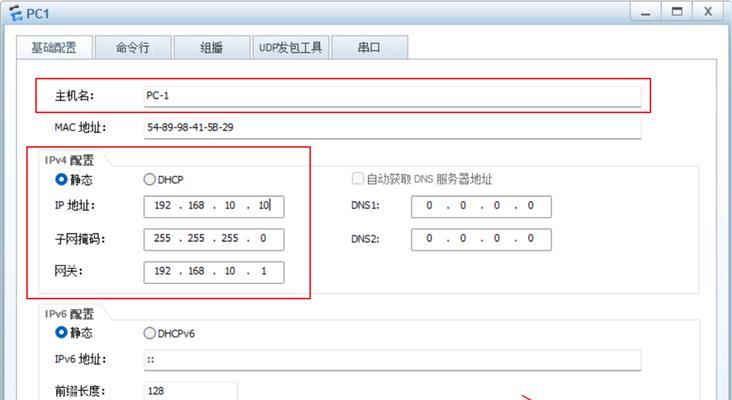Select the IPv4 静态 radio button
The image size is (732, 400).
point(61,179)
